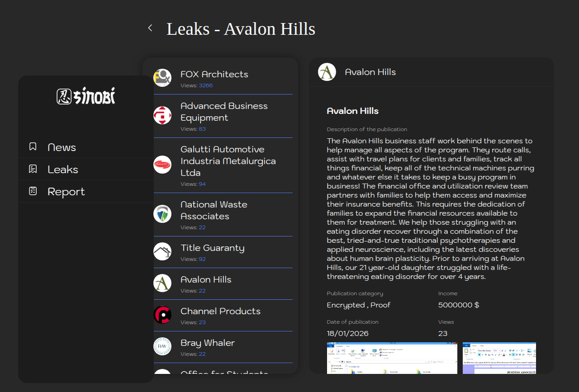Click the Avalon Hills logo in the detail header

[x=327, y=72]
